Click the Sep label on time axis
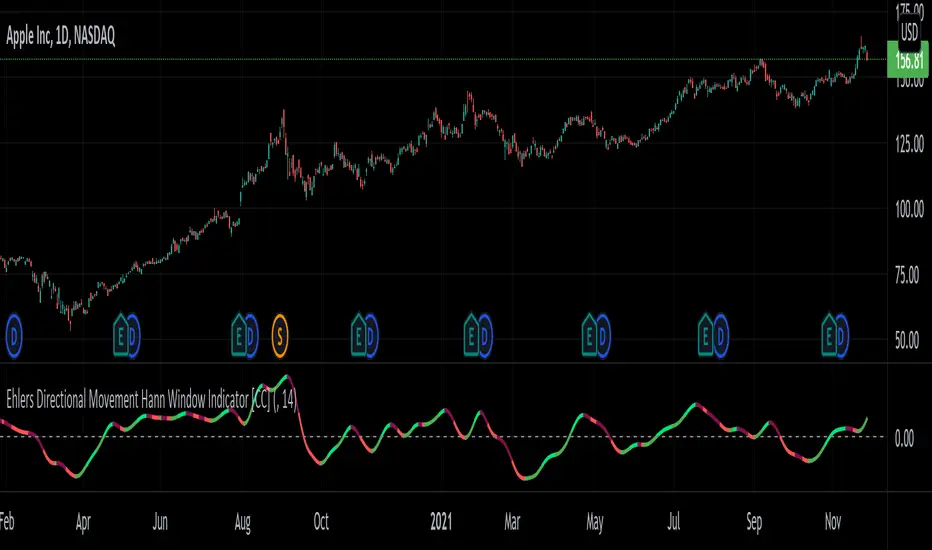932x550 pixels. click(754, 522)
